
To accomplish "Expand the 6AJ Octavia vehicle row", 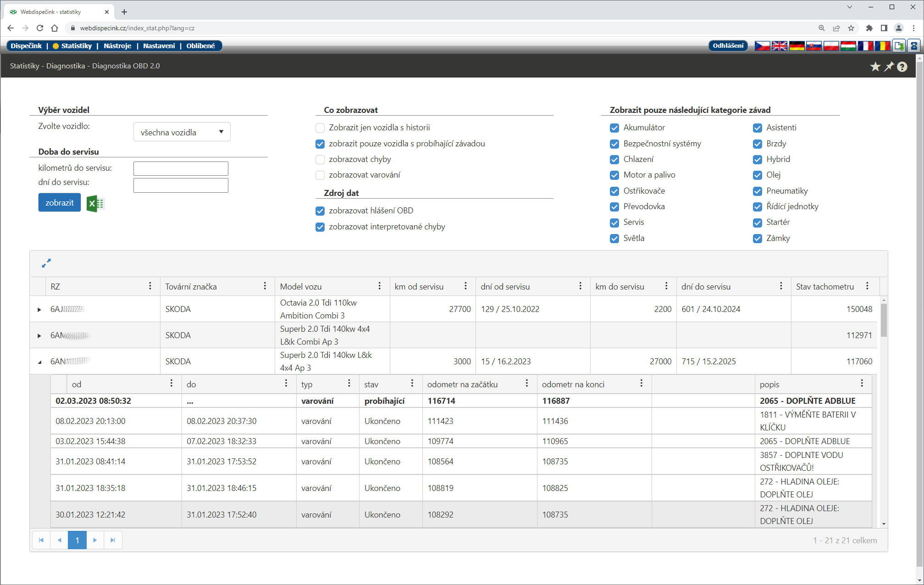I will (x=39, y=310).
